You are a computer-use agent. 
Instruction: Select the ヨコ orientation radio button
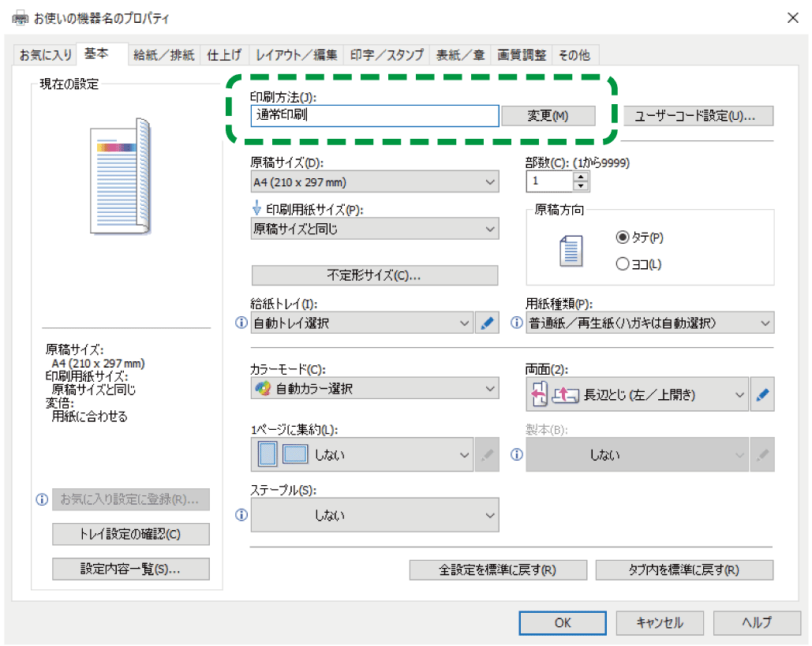pos(622,264)
